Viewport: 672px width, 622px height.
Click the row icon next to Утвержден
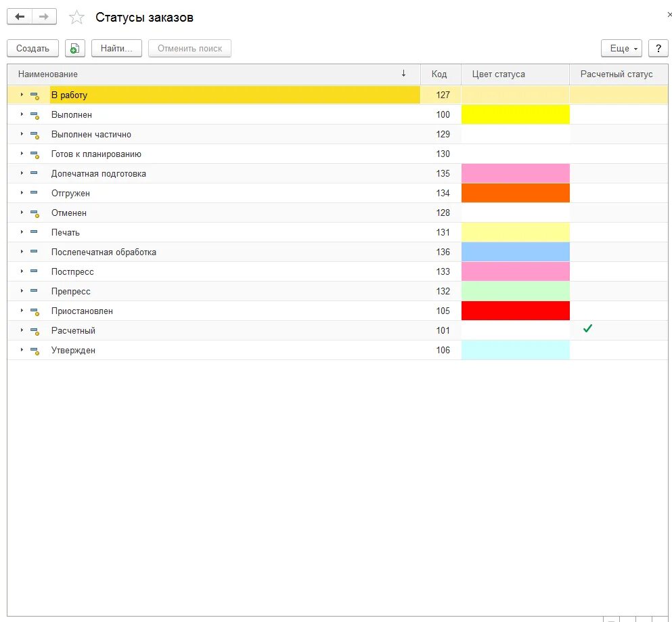[35, 351]
